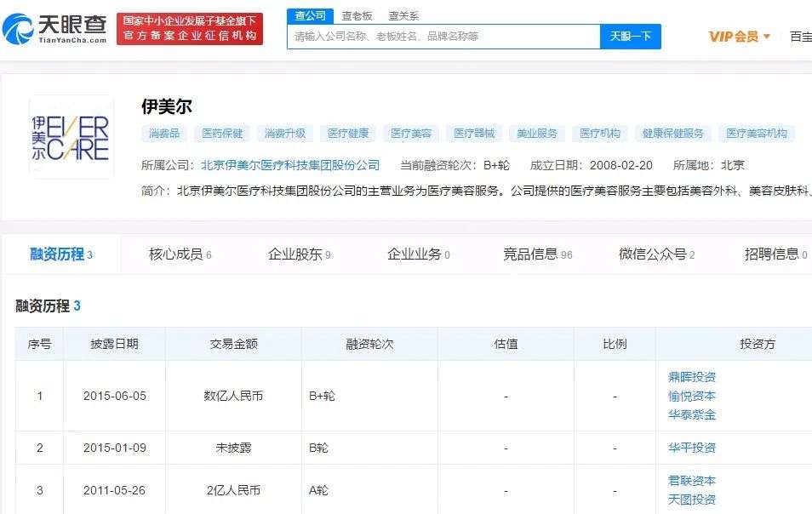Open investor link 愉悦资本
This screenshot has width=812, height=514.
[x=692, y=396]
